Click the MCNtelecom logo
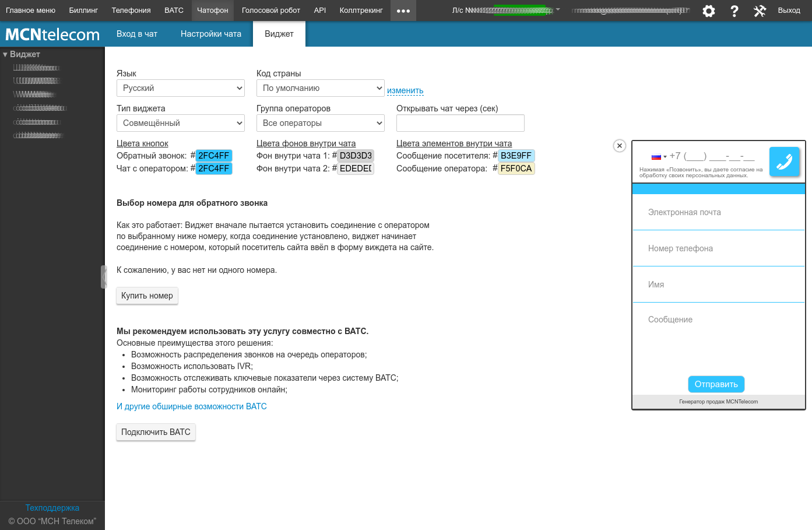 [x=52, y=34]
